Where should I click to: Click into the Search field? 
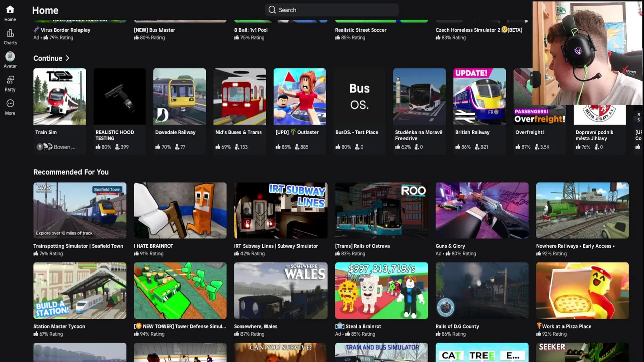pyautogui.click(x=332, y=10)
